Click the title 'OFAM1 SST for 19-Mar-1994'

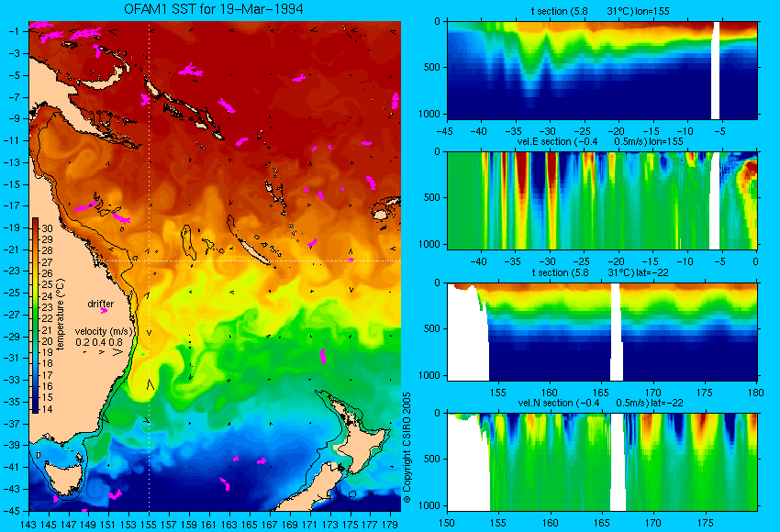[x=214, y=9]
